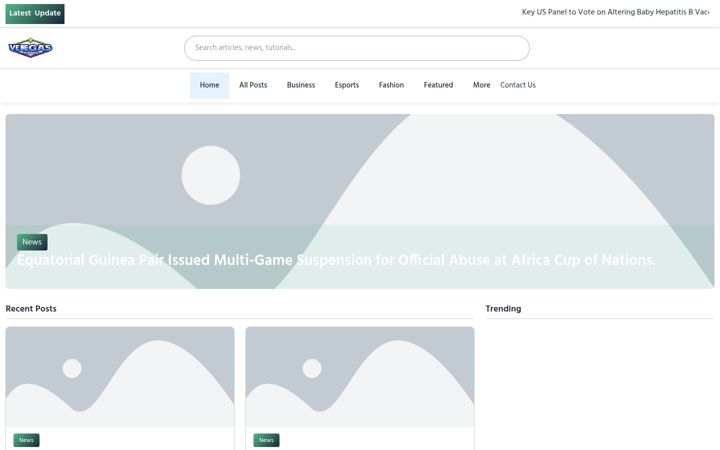The height and width of the screenshot is (450, 720).
Task: Open the Featured category
Action: point(438,85)
